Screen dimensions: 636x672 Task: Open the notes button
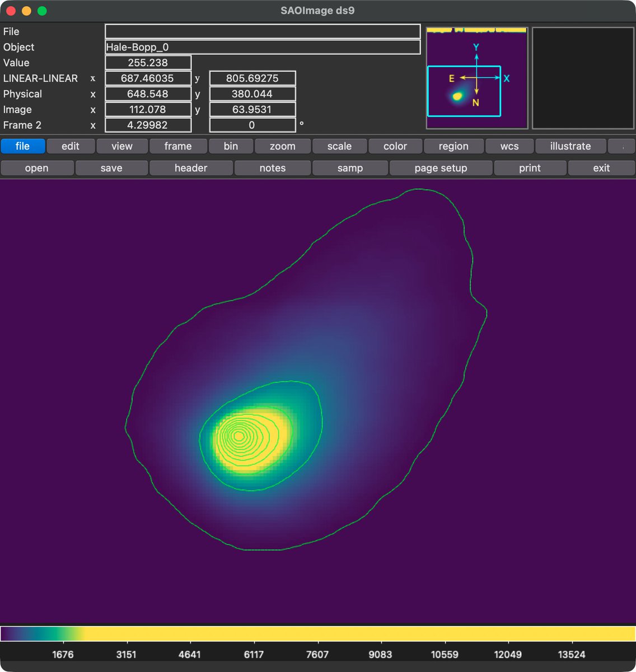pyautogui.click(x=273, y=168)
